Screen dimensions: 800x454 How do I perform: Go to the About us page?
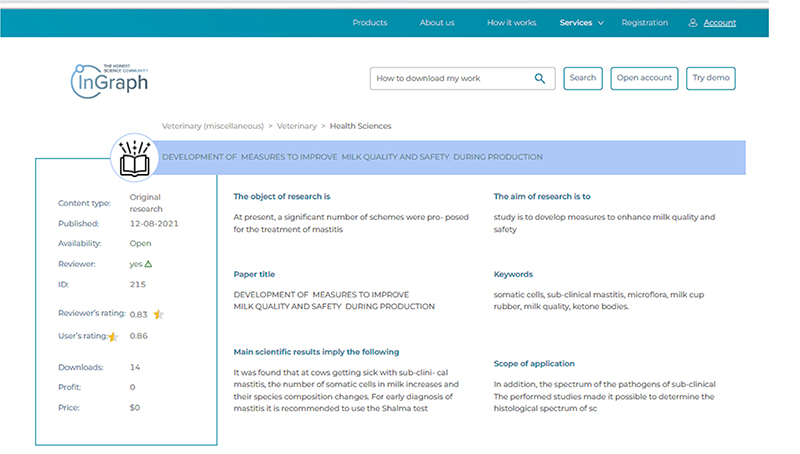click(437, 23)
